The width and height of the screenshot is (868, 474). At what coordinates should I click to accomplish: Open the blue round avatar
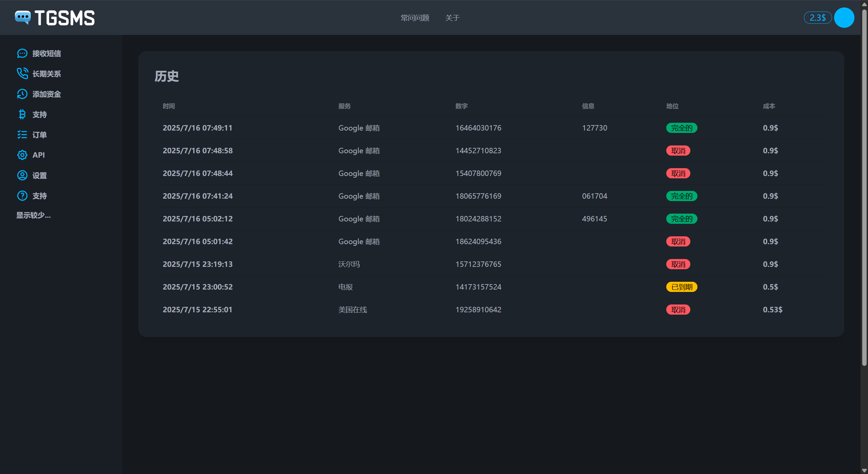844,18
